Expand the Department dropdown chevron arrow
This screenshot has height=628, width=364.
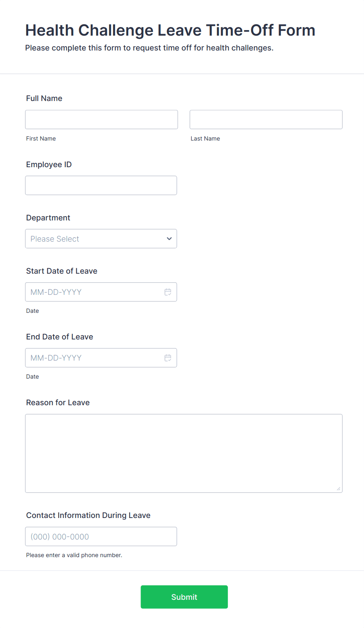[169, 239]
